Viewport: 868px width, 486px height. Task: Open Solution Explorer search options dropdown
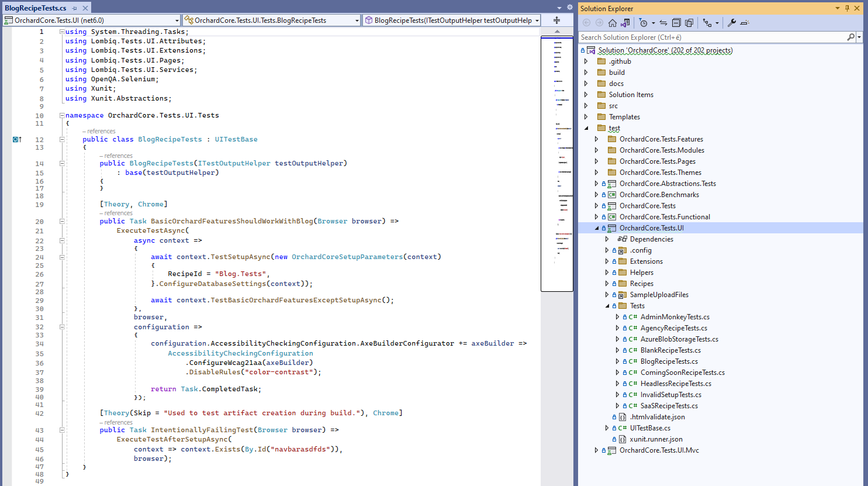(x=859, y=37)
